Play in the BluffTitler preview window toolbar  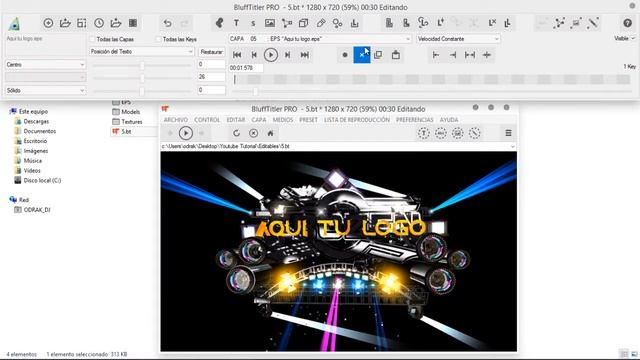[186, 133]
